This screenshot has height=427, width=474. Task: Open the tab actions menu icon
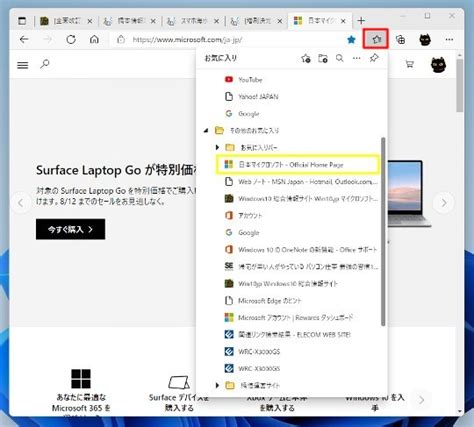point(22,21)
